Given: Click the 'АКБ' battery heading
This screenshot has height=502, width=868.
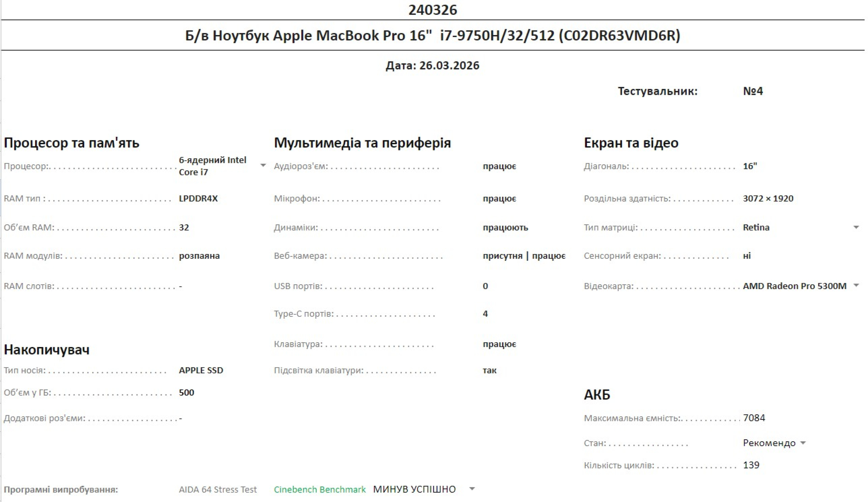Looking at the screenshot, I should coord(597,395).
